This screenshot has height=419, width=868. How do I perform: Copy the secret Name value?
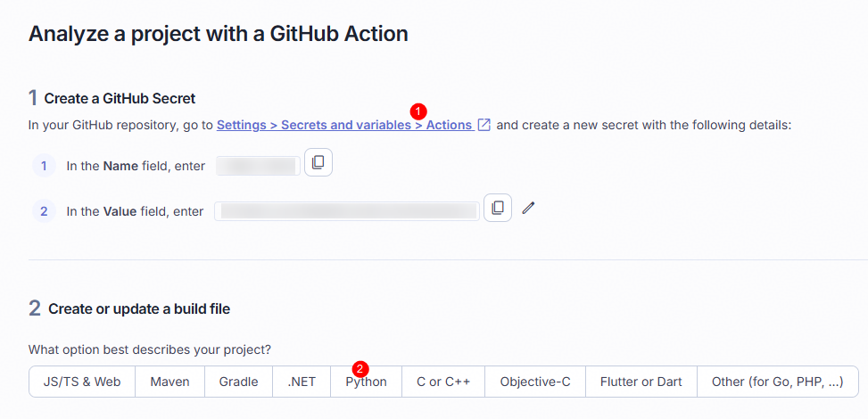318,162
